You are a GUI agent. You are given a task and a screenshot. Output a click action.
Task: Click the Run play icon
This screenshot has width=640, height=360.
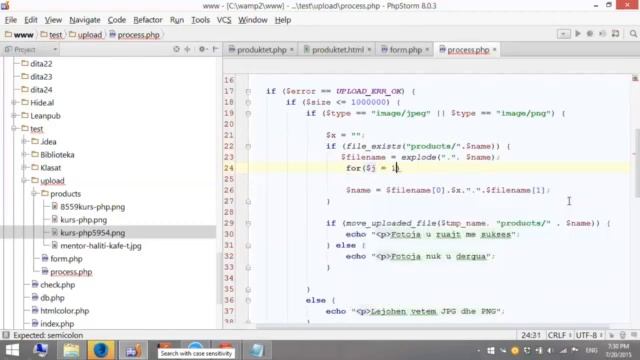click(x=578, y=34)
